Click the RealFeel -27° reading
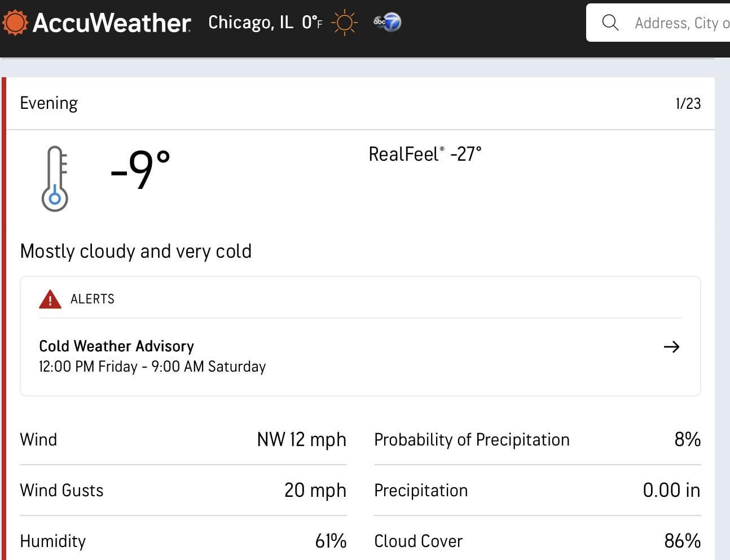Screen dimensions: 730x560 pos(425,154)
